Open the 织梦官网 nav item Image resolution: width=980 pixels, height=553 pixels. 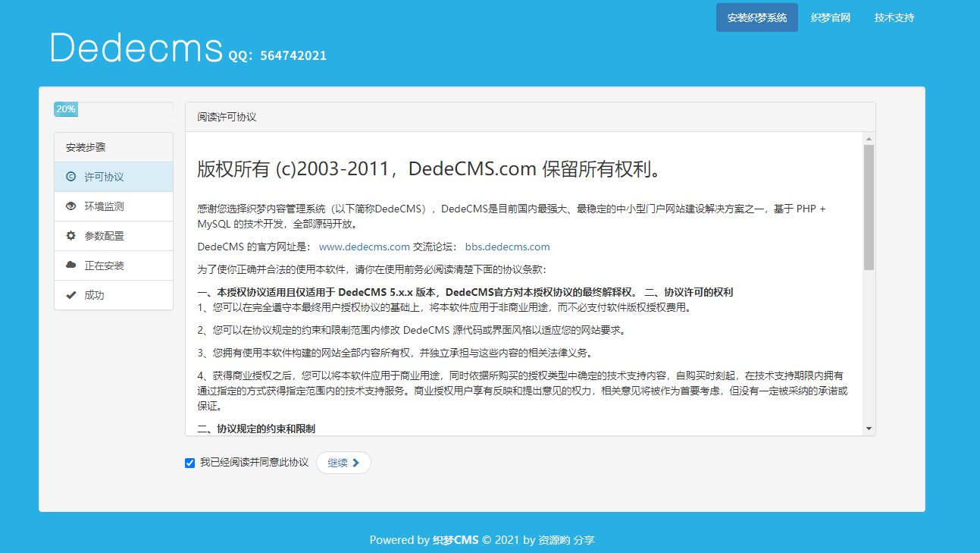830,17
